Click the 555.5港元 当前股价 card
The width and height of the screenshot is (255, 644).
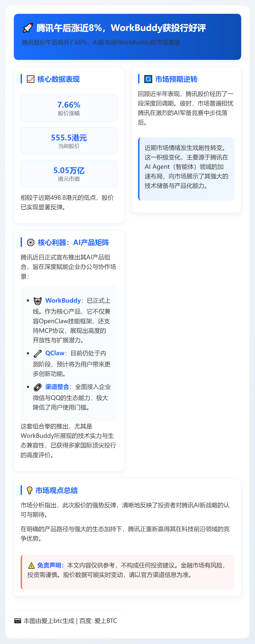coord(69,141)
